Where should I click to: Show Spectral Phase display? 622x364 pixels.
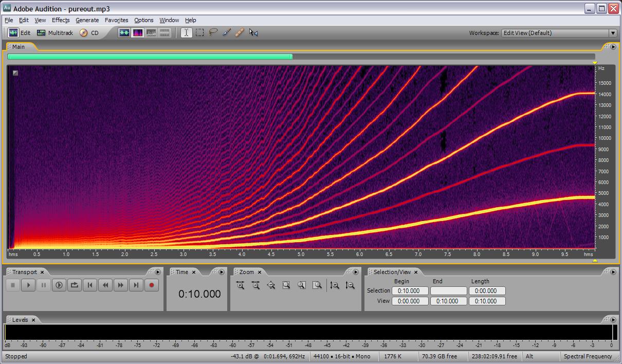click(x=164, y=33)
